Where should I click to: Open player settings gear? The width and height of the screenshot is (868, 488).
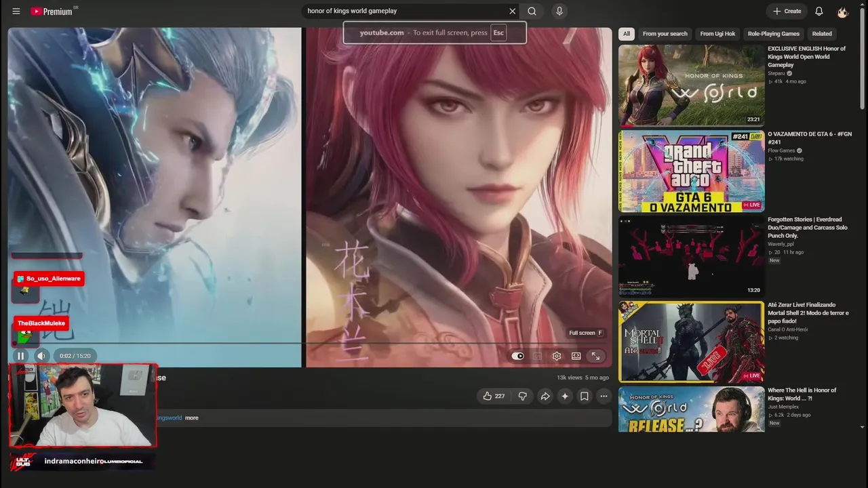(557, 356)
